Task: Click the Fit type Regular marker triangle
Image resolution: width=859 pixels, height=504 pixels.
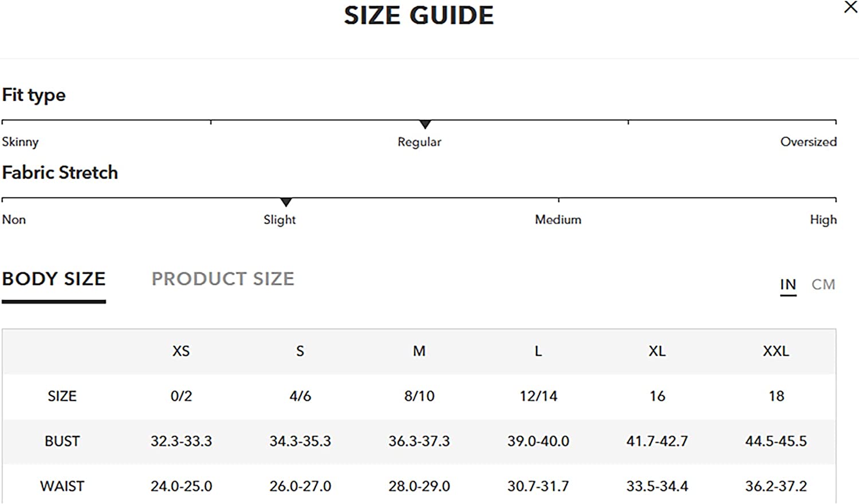Action: click(x=425, y=124)
